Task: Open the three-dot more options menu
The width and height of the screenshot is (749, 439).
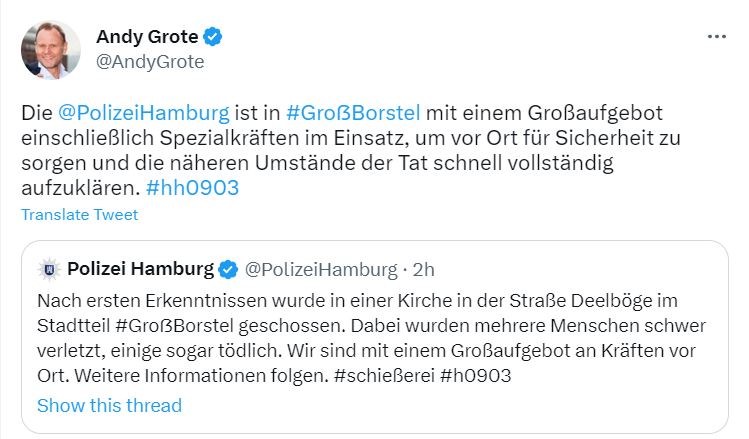Action: tap(717, 36)
